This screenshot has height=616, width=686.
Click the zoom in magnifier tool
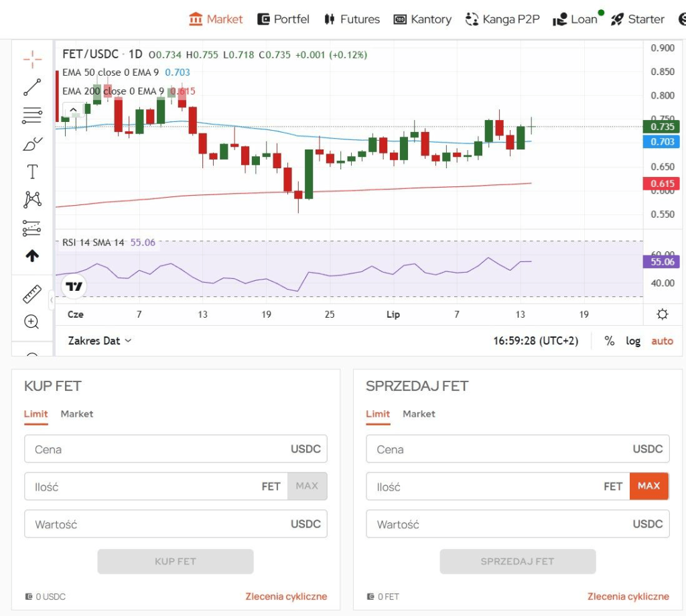[x=31, y=322]
